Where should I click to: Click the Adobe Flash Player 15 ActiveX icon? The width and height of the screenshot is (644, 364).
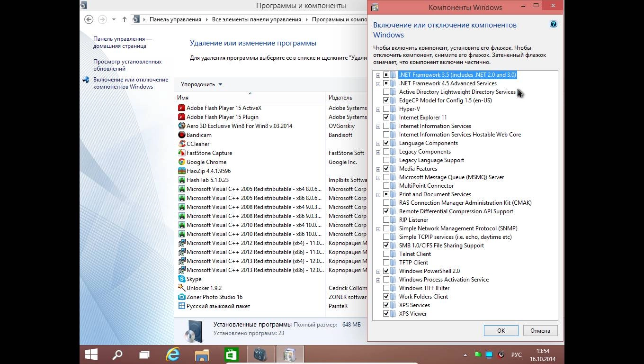(x=181, y=108)
